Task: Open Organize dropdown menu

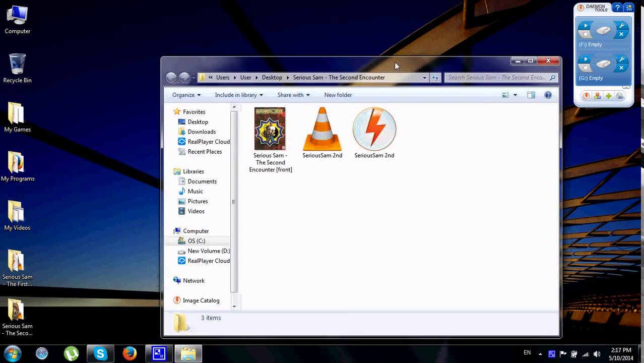Action: [186, 95]
